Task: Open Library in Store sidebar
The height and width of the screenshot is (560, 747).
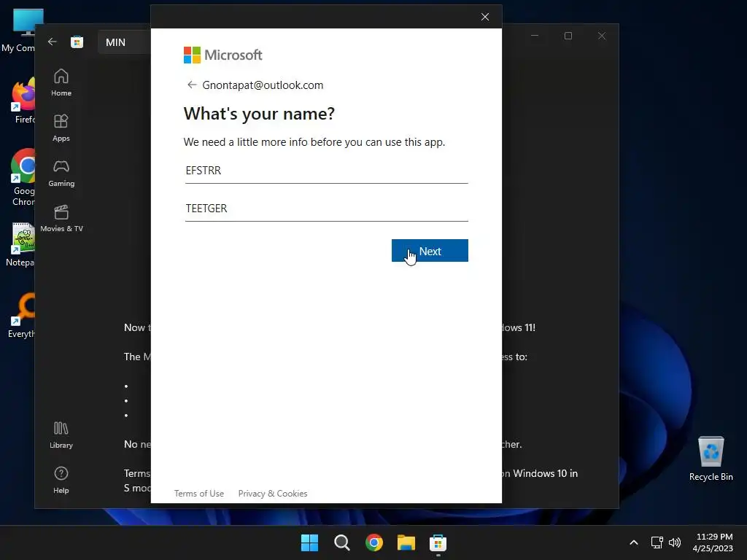Action: click(61, 435)
